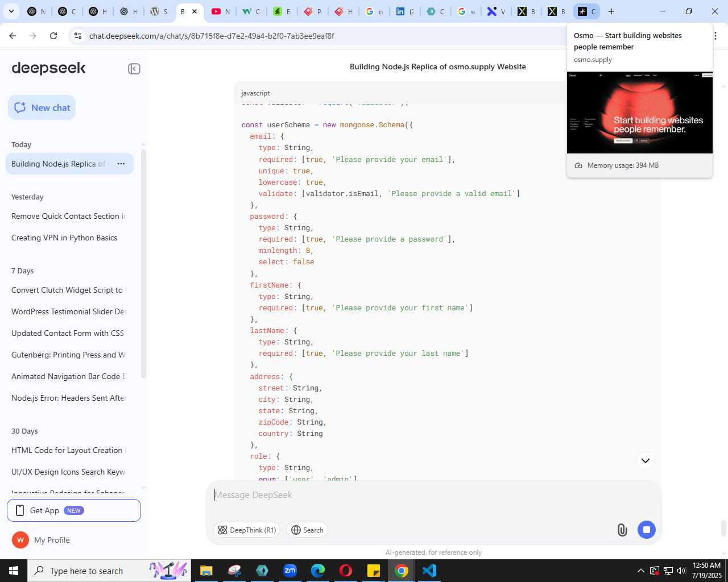Screen dimensions: 728x582
Task: Open Animated Navigation Bar Code chat
Action: pos(68,376)
